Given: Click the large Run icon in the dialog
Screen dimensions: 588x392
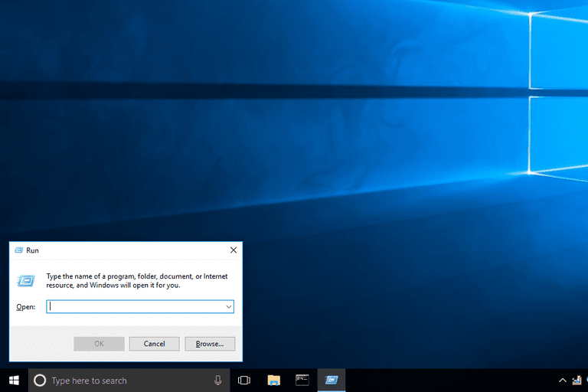Looking at the screenshot, I should click(x=26, y=280).
